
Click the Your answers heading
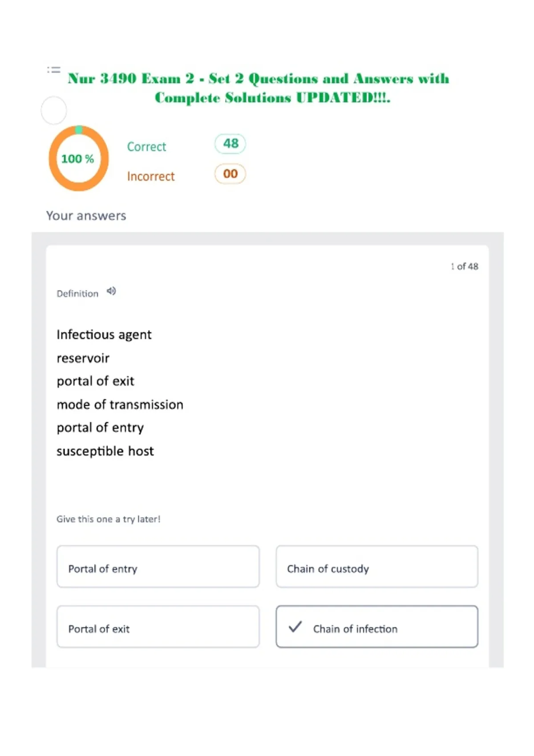coord(86,216)
